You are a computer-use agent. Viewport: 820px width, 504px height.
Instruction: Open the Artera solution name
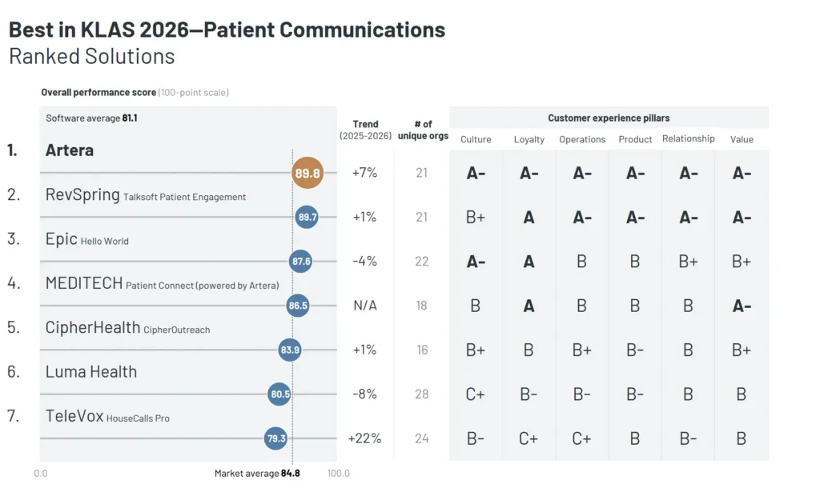click(x=70, y=150)
